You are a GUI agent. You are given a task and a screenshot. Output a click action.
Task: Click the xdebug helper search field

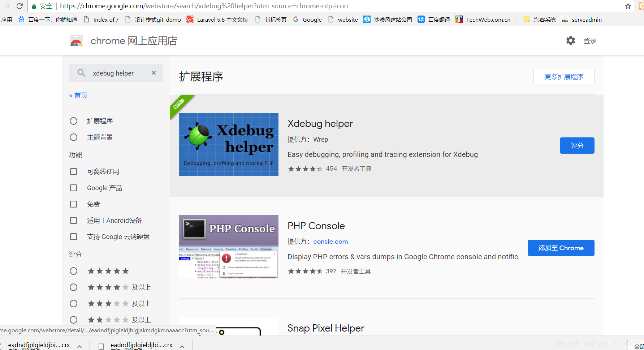pos(116,73)
